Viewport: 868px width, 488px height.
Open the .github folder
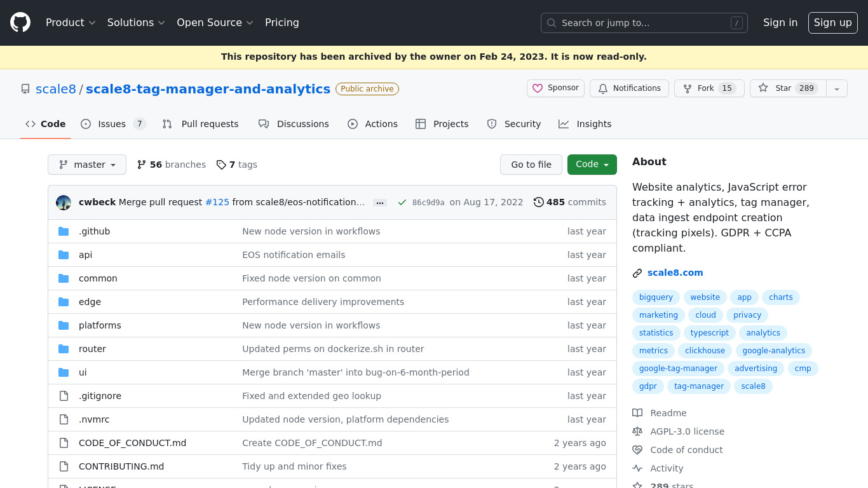tap(94, 231)
